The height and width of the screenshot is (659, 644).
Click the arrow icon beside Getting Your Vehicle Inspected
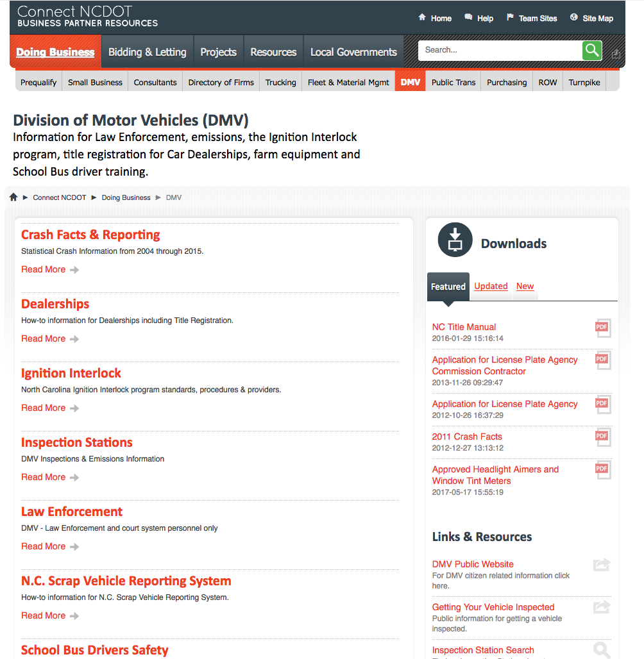tap(602, 607)
